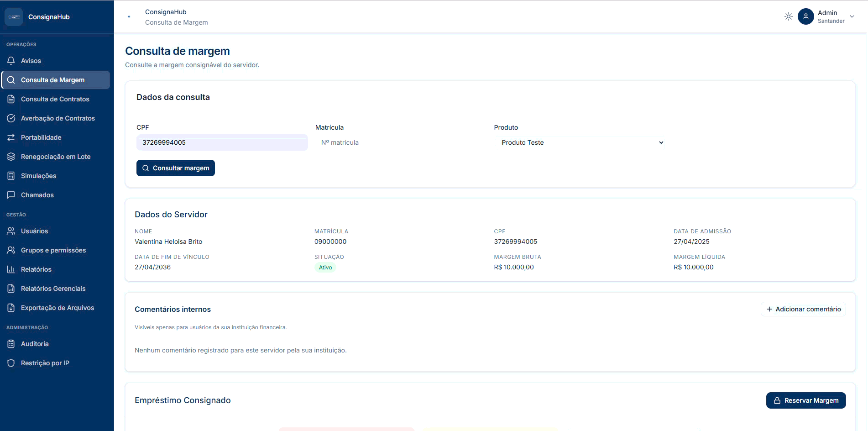Click the Relatórios bar chart icon

click(11, 269)
